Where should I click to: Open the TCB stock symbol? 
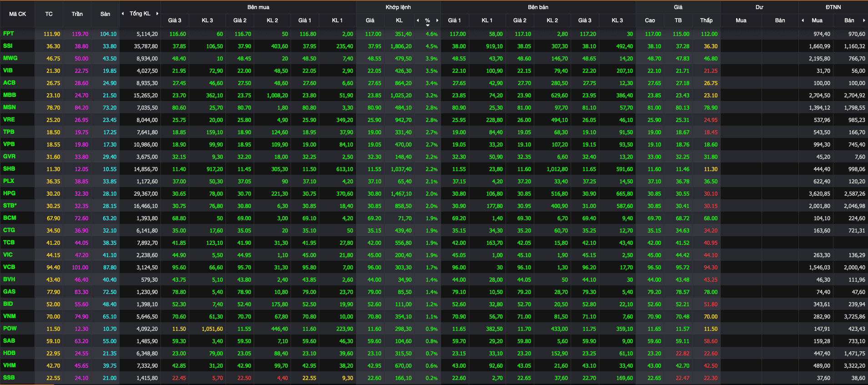click(9, 243)
